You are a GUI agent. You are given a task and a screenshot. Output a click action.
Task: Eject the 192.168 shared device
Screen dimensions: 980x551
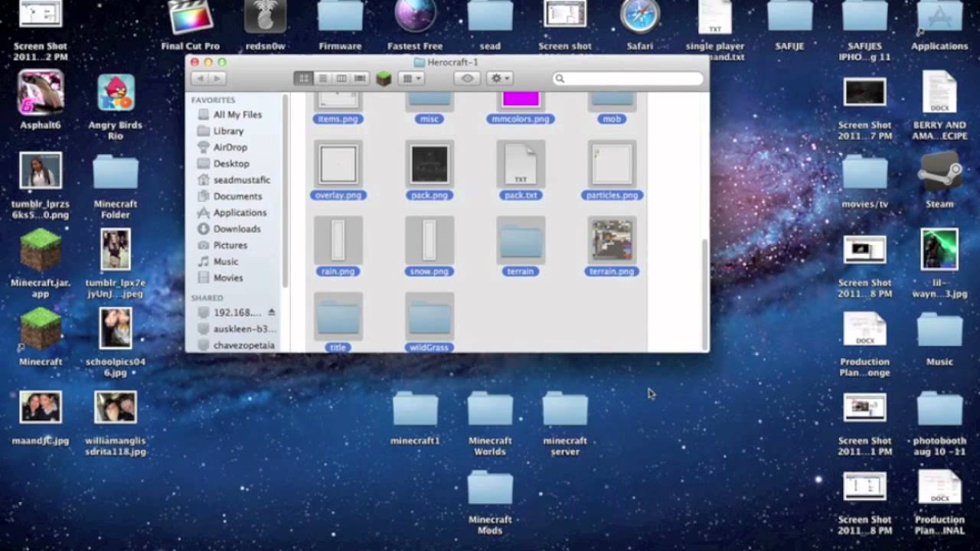(271, 312)
